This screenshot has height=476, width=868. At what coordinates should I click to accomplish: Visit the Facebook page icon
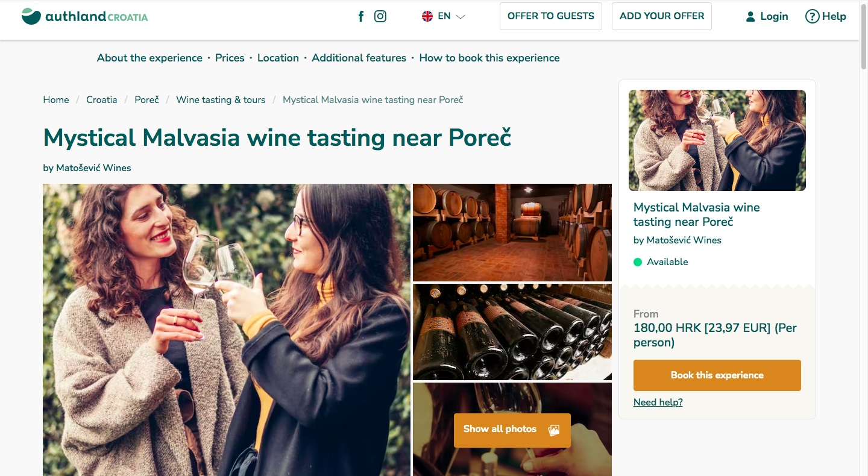[361, 16]
